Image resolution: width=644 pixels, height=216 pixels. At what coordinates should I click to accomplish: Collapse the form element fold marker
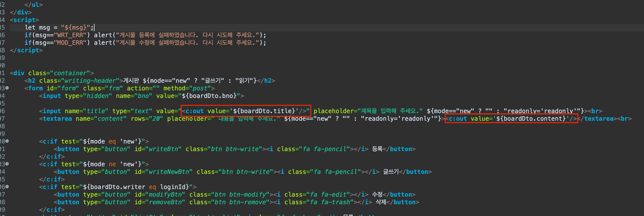point(7,88)
